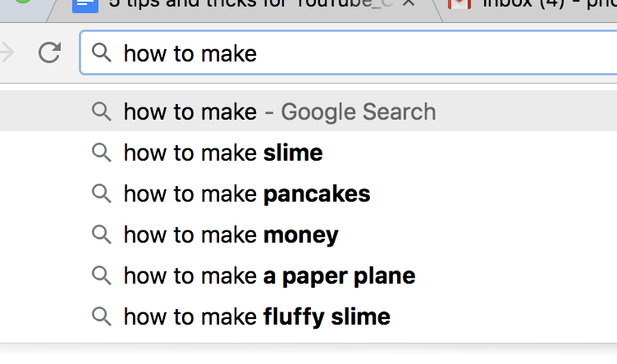Select the 'how to make - Google Search' suggestion
Image resolution: width=617 pixels, height=364 pixels.
point(308,111)
